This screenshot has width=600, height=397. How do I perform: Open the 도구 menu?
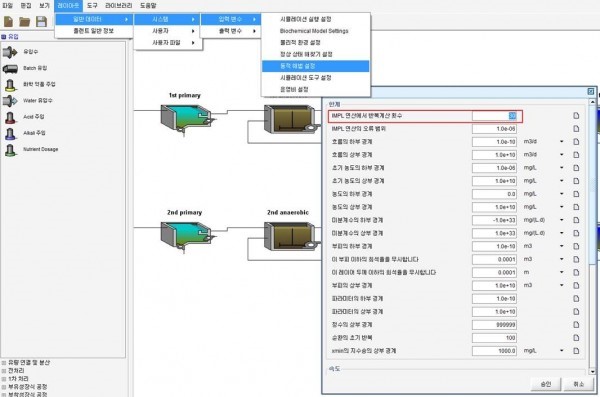pos(92,5)
